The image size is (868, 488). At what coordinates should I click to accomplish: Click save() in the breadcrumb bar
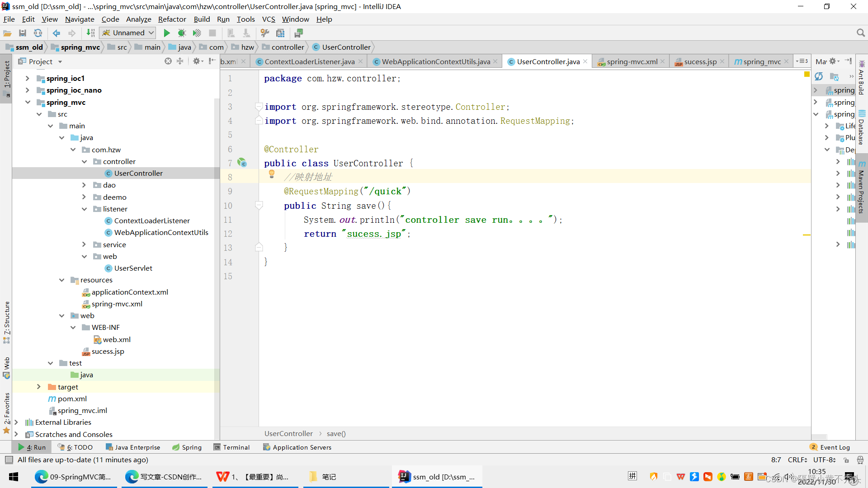(x=335, y=433)
